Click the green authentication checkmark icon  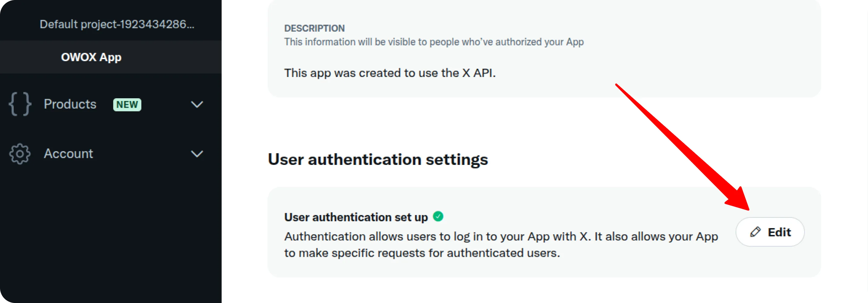pos(438,216)
